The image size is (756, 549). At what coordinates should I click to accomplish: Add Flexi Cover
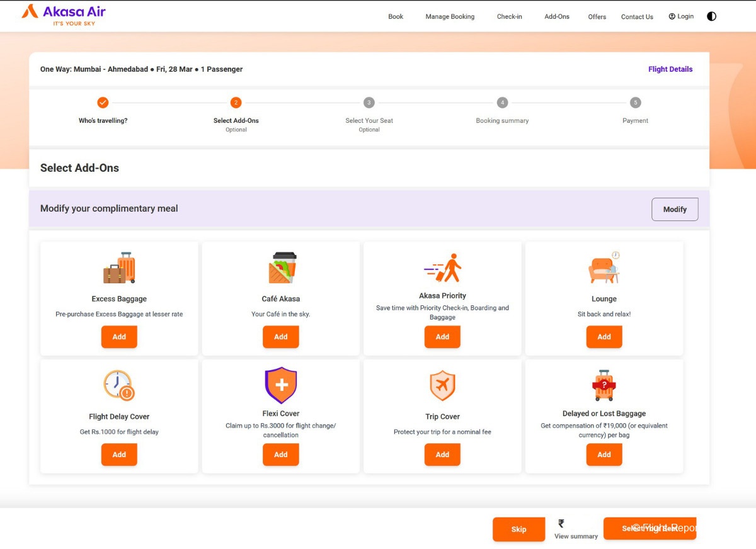click(281, 455)
